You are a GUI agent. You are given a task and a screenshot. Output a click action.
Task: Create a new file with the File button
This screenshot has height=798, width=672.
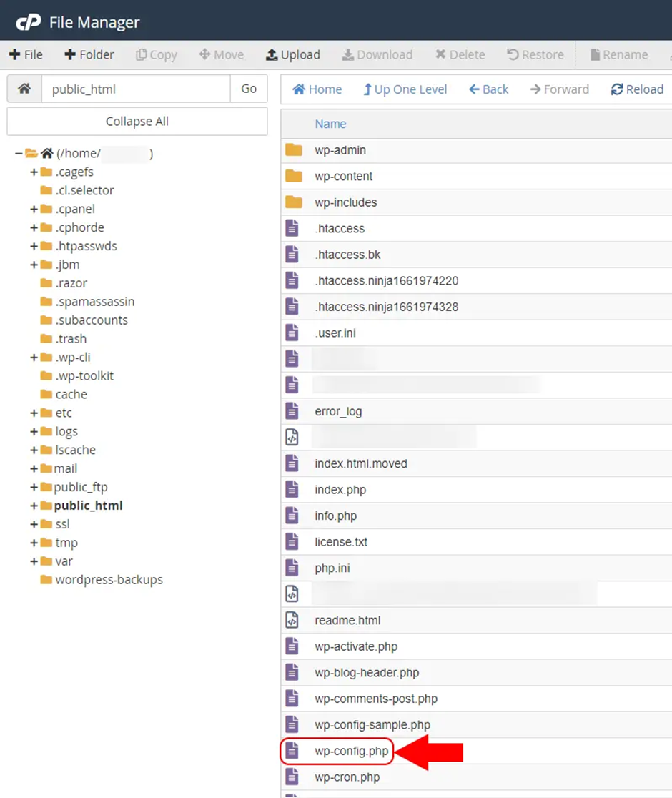[x=26, y=54]
